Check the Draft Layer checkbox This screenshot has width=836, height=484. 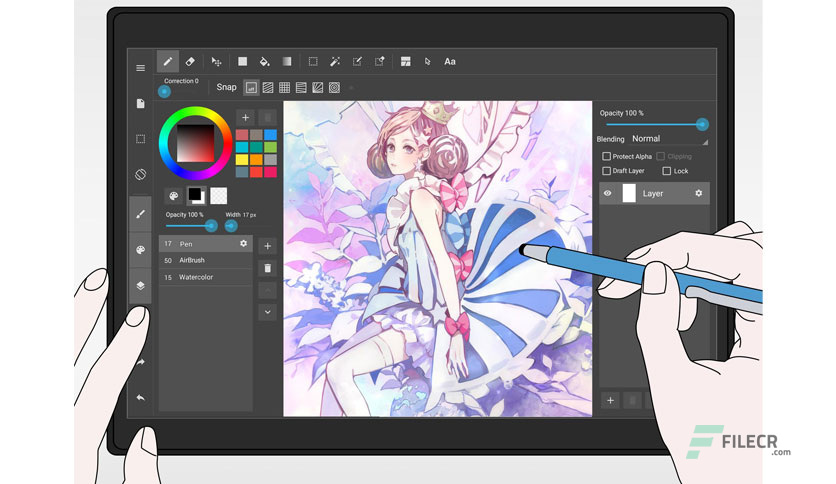pyautogui.click(x=606, y=171)
